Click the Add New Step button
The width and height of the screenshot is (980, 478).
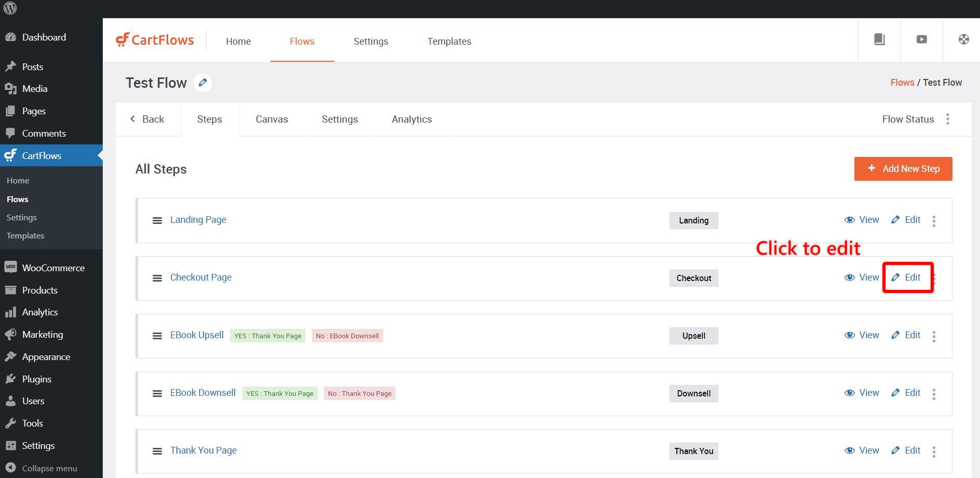click(x=903, y=169)
